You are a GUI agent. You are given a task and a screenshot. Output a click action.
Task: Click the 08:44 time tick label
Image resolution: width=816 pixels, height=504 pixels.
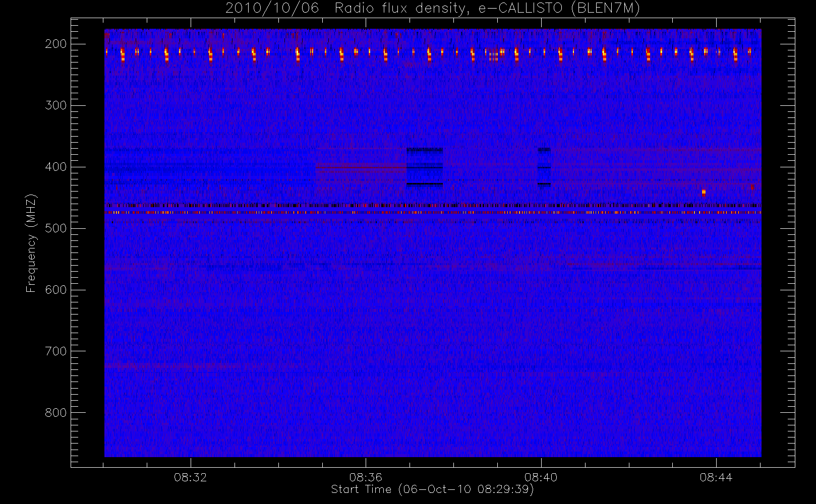(716, 477)
